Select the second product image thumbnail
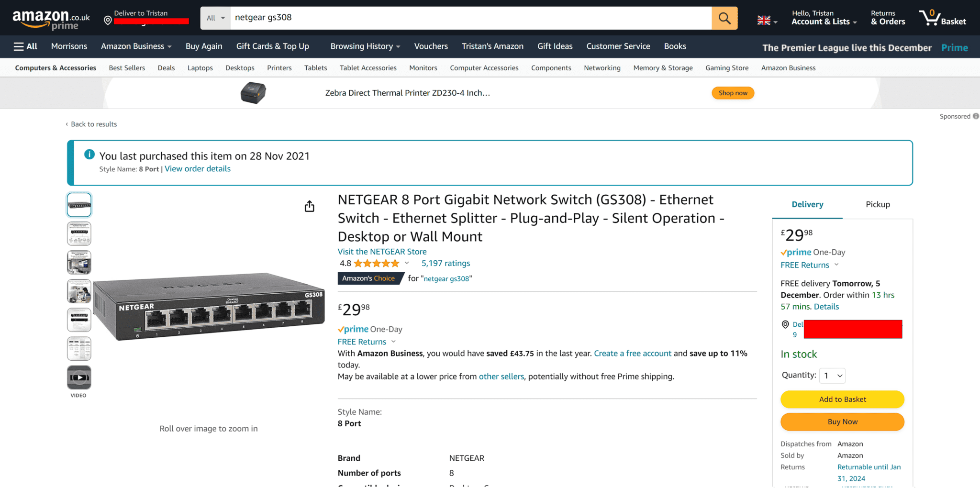 pyautogui.click(x=78, y=233)
